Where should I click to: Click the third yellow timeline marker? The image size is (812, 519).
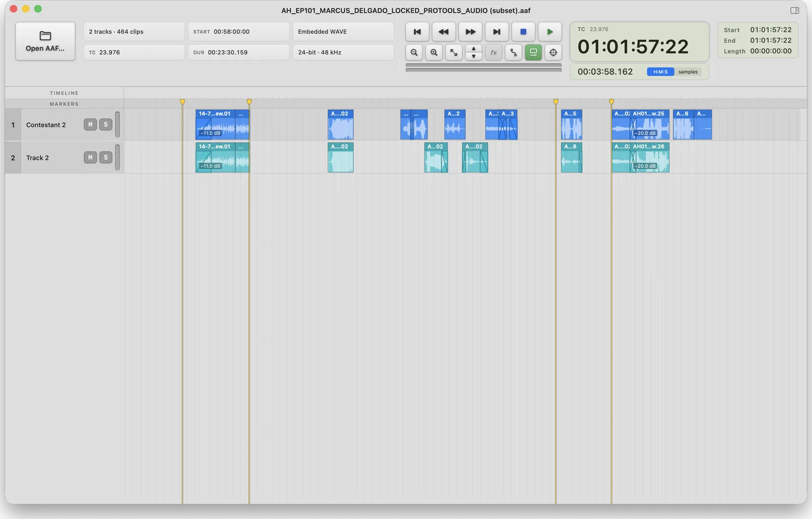pos(556,102)
